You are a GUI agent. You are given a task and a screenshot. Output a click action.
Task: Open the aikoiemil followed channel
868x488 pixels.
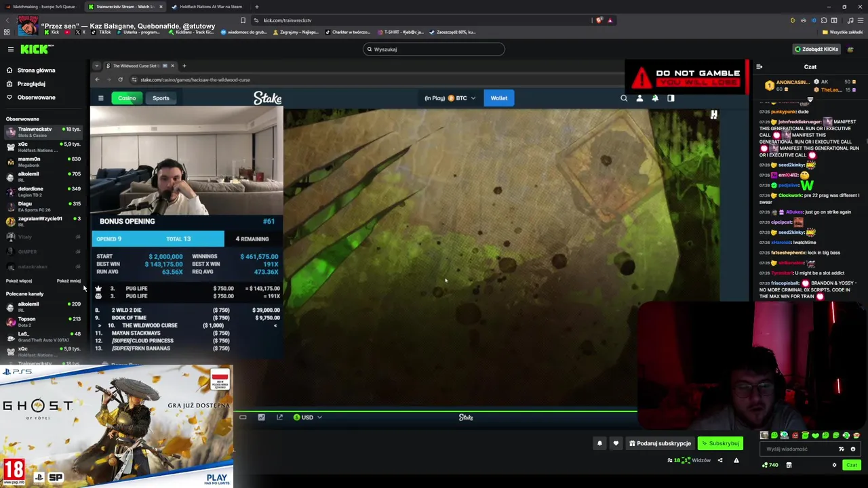pyautogui.click(x=43, y=176)
